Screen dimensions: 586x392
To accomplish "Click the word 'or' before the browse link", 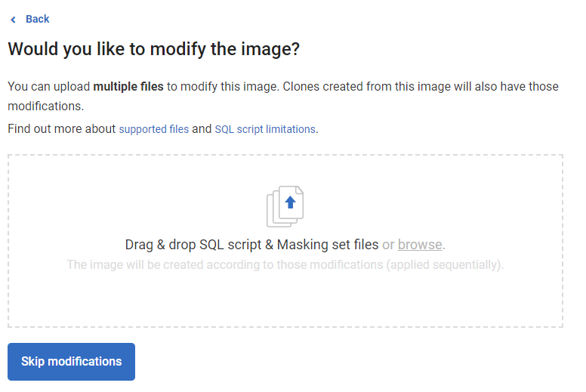I will tap(388, 245).
